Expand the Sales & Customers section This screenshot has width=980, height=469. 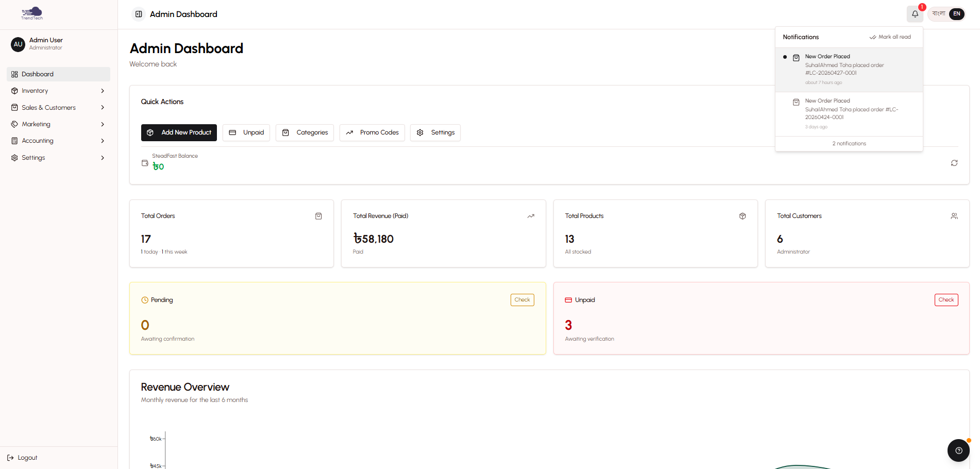(x=58, y=107)
